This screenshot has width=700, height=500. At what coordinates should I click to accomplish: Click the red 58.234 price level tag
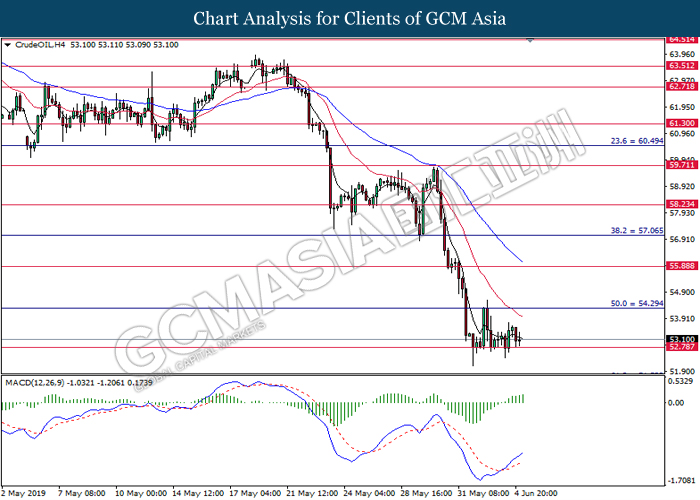click(x=682, y=204)
